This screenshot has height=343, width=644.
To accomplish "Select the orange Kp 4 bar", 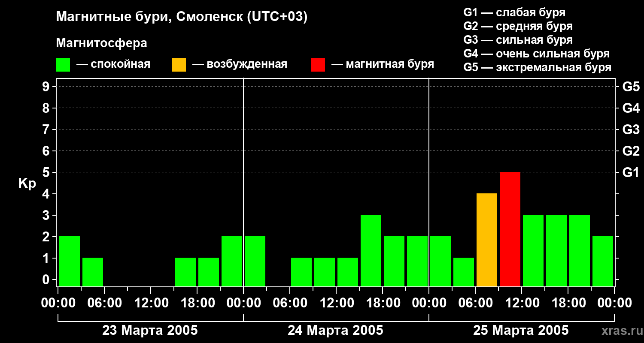I will pyautogui.click(x=487, y=240).
